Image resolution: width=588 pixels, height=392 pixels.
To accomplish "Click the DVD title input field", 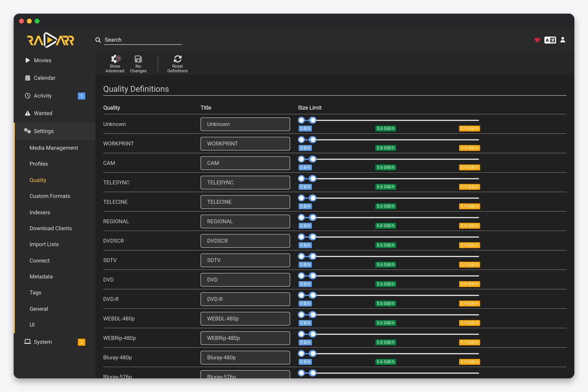I will [245, 280].
